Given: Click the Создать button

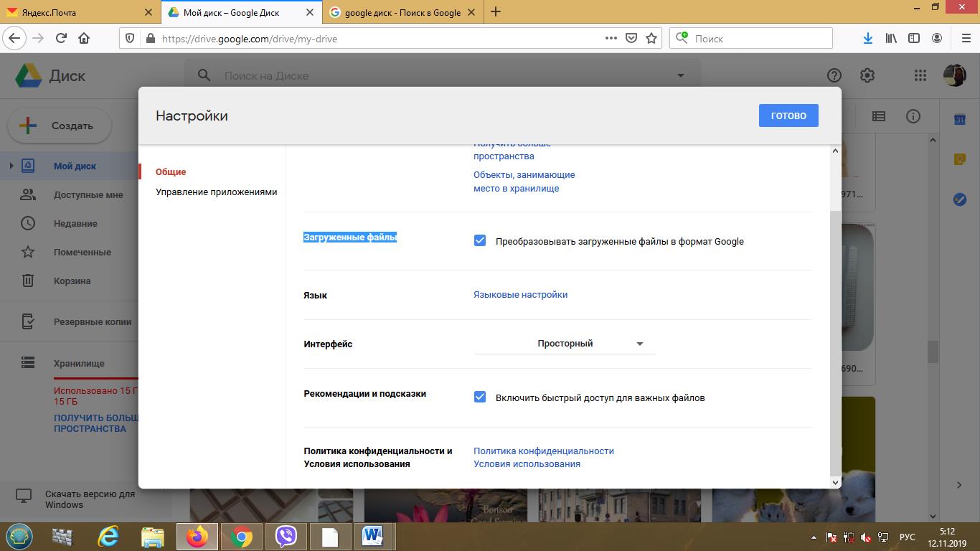Looking at the screenshot, I should [60, 126].
